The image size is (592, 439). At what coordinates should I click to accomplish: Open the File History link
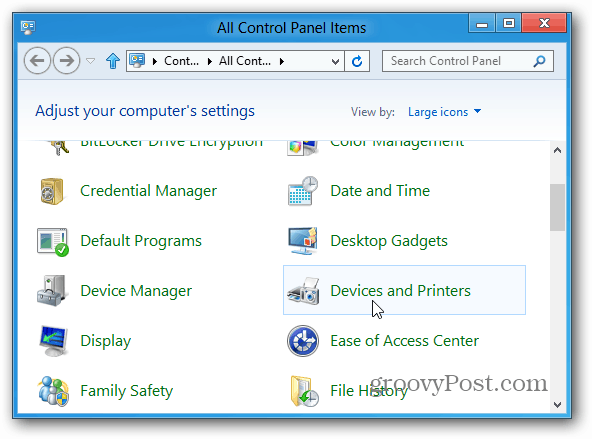369,391
